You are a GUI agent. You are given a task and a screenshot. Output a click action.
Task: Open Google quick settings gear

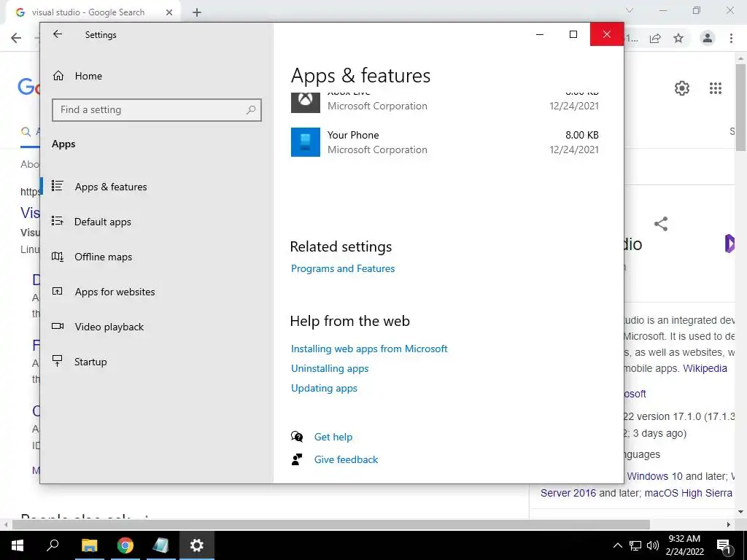[682, 88]
